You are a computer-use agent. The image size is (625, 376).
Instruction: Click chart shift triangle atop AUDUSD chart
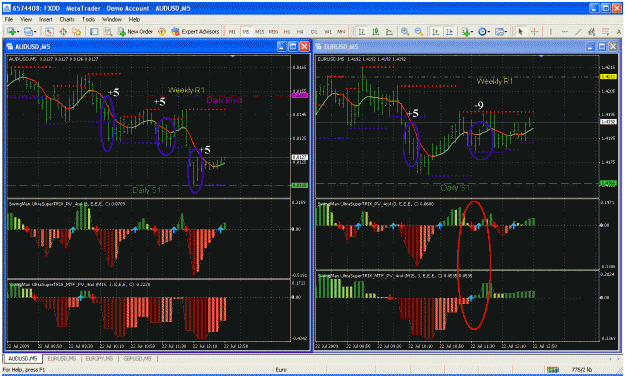coord(233,56)
